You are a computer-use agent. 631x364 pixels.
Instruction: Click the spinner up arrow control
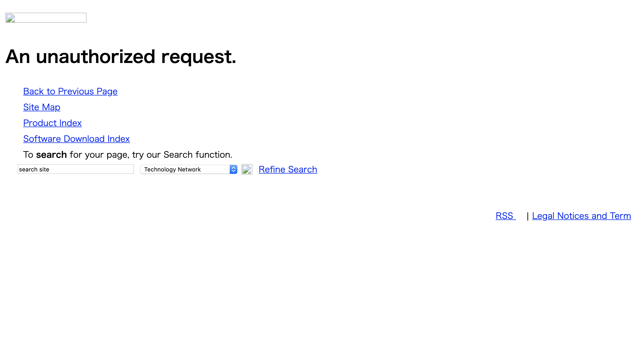pos(234,168)
